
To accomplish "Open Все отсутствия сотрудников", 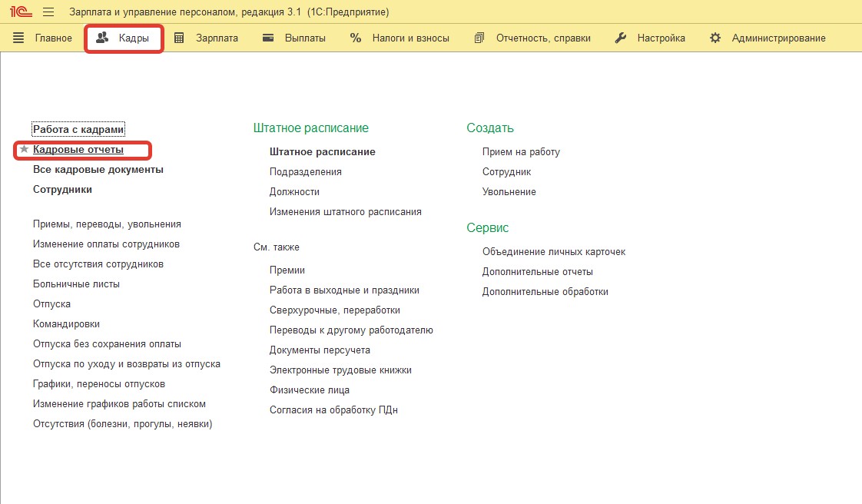I will pyautogui.click(x=98, y=264).
